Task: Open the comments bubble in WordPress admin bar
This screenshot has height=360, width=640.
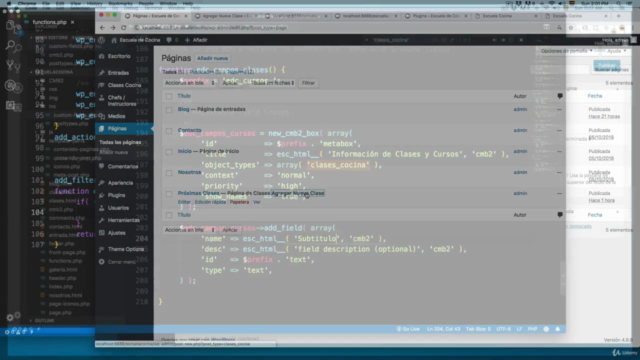Action: pyautogui.click(x=169, y=40)
